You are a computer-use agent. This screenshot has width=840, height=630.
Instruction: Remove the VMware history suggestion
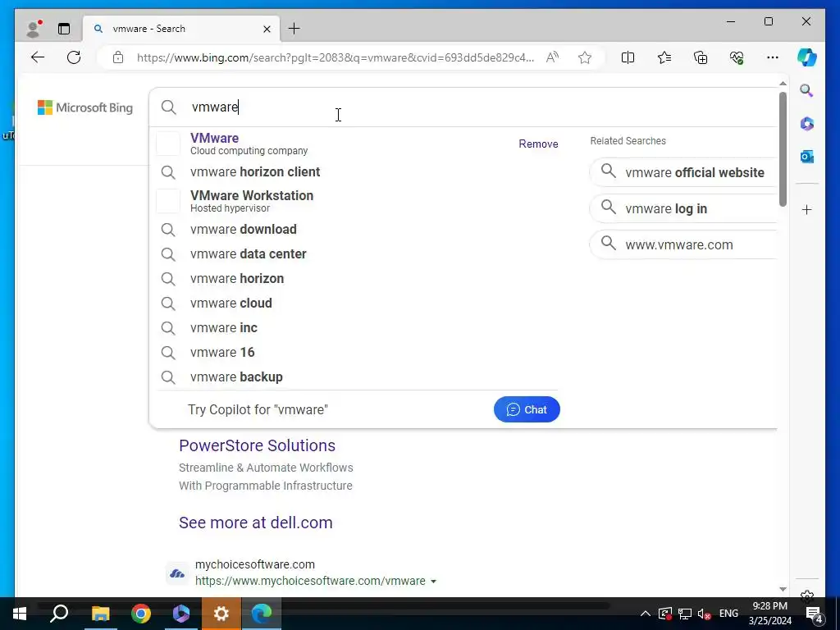538,144
